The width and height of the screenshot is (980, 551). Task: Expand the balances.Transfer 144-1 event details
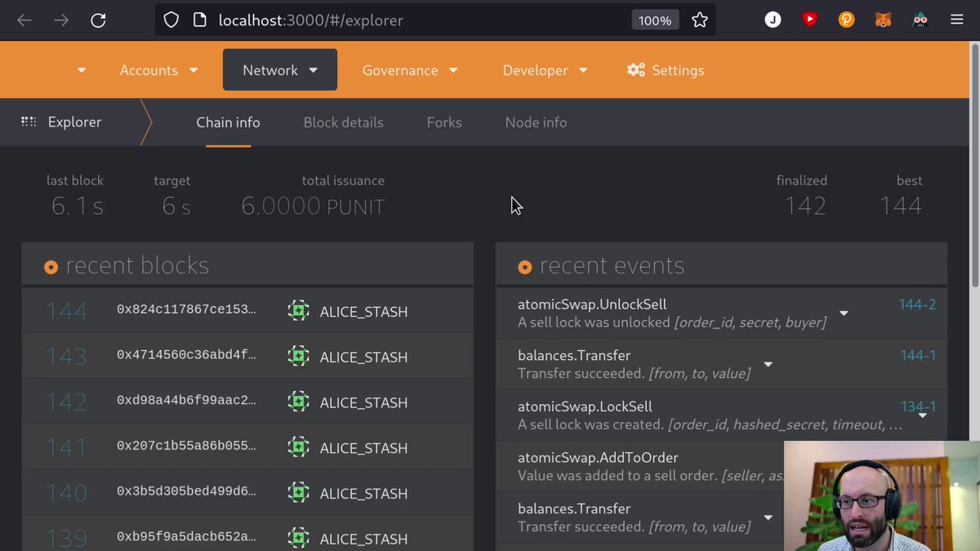pos(768,365)
